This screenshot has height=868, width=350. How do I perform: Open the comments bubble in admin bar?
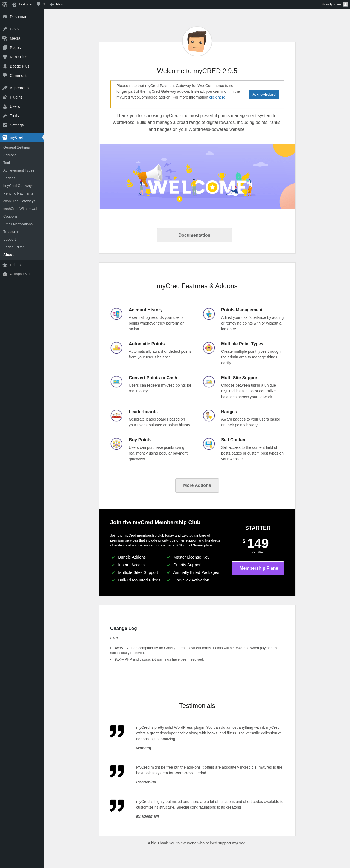40,4
